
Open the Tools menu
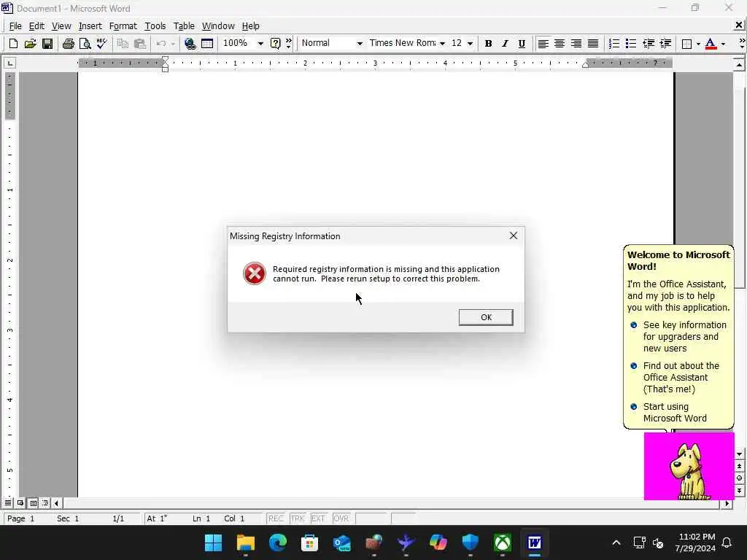click(x=155, y=26)
